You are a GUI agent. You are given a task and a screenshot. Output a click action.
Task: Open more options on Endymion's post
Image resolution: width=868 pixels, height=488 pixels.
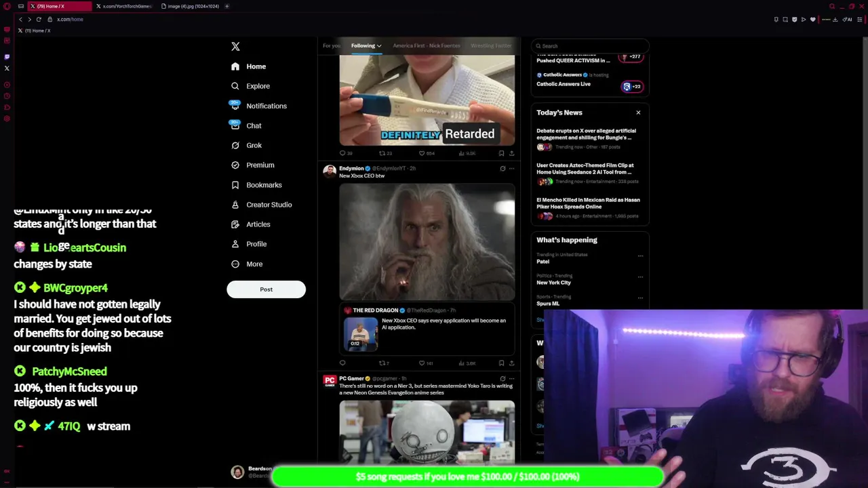coord(511,168)
